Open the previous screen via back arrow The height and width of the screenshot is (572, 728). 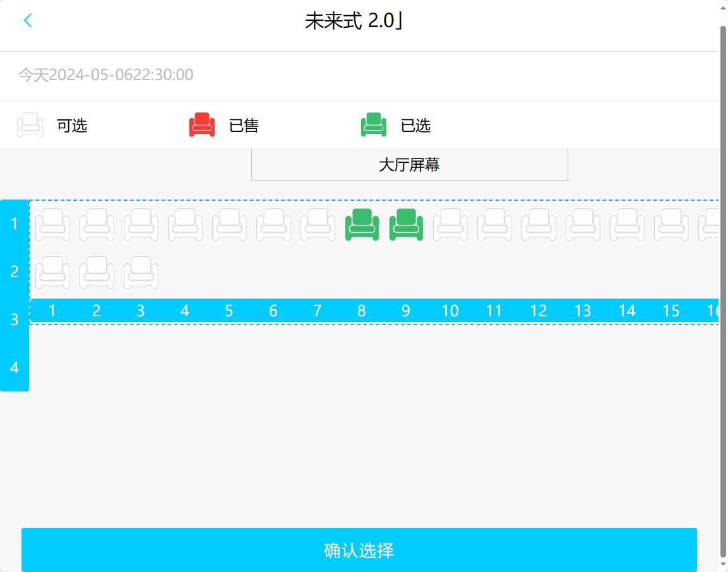(28, 20)
